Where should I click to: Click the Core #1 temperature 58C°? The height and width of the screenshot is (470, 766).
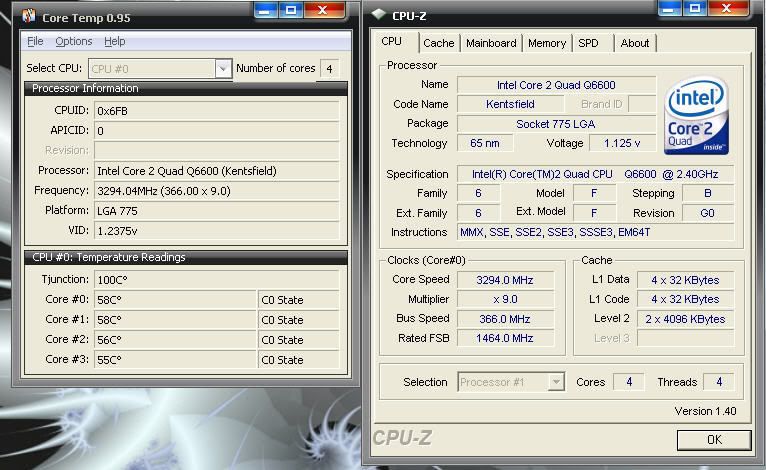(175, 320)
